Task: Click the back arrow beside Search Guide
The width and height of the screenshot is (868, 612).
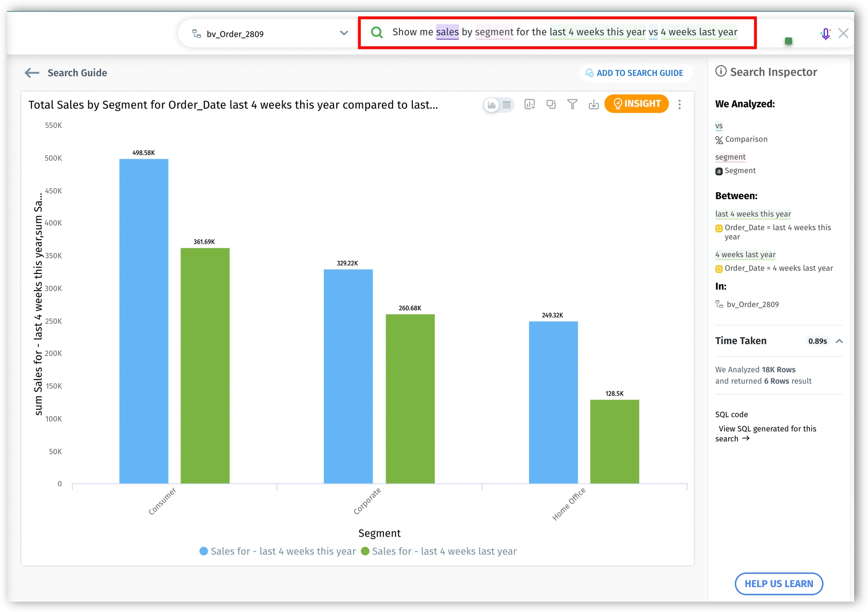Action: point(32,73)
